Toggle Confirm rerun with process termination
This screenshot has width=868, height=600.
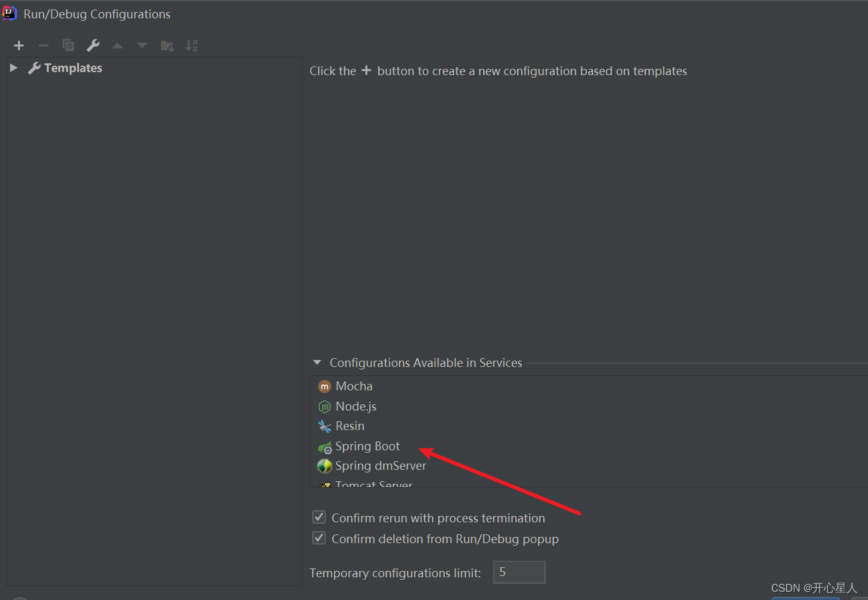click(319, 517)
